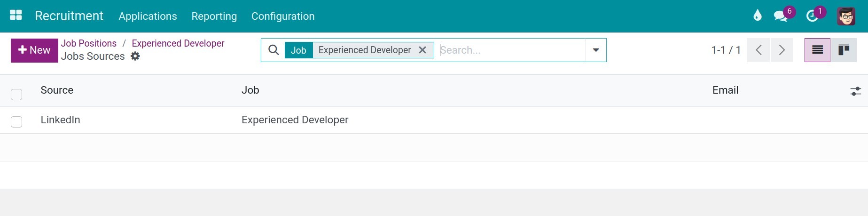This screenshot has height=216, width=868.
Task: Select all records with header checkbox
Action: (16, 95)
